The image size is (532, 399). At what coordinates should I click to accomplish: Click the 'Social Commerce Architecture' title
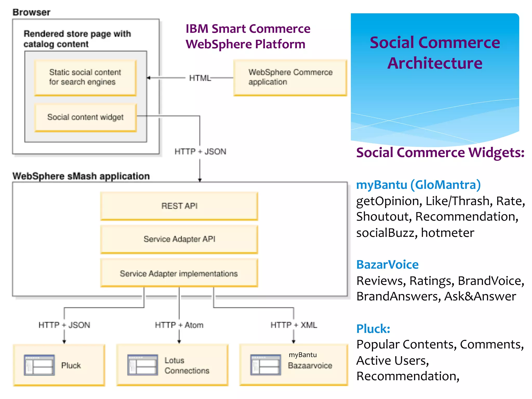click(x=435, y=53)
